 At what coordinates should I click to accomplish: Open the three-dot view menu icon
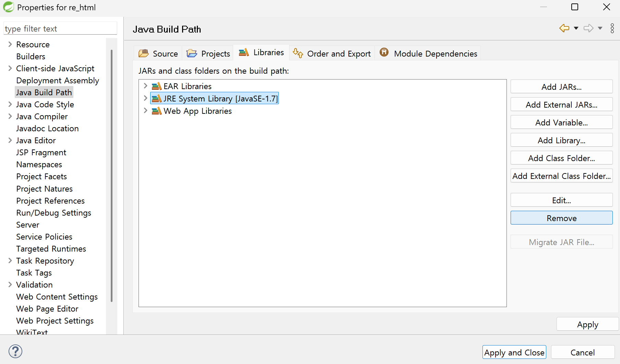[612, 28]
